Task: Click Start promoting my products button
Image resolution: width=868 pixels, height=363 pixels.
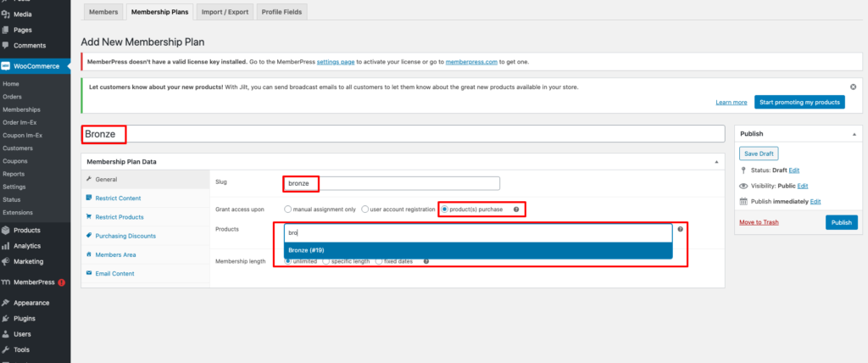Action: coord(799,102)
